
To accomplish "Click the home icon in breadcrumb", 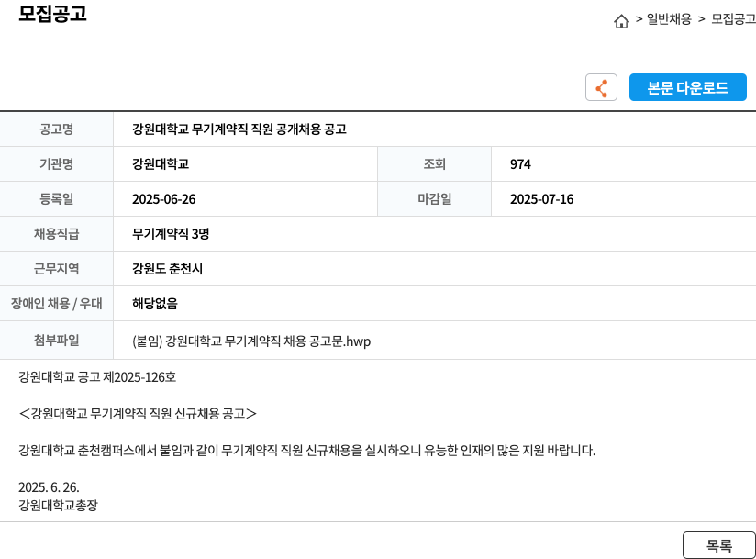I will pos(621,20).
